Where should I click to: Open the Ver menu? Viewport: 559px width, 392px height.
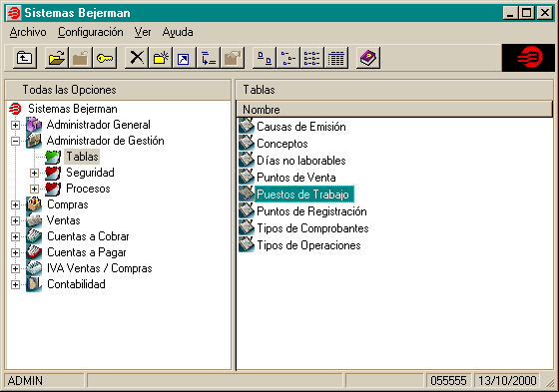tap(143, 32)
